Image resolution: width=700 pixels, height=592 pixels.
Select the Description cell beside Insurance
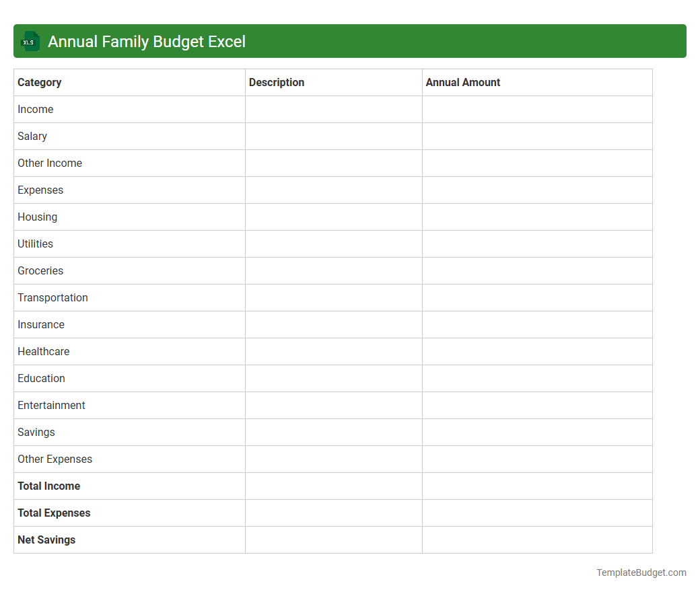[x=333, y=324]
